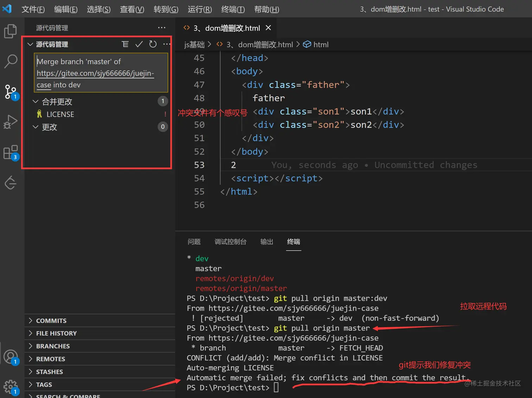
Task: Click the 'father' text on line 48
Action: click(269, 98)
